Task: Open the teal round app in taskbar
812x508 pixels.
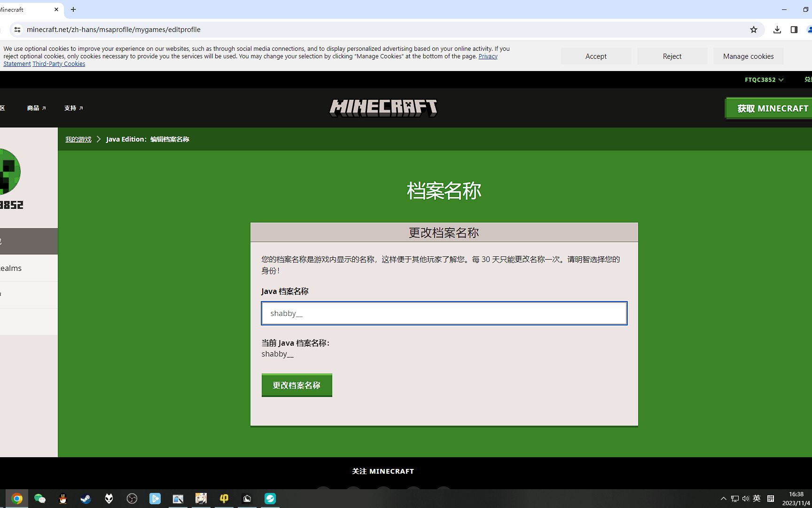Action: 270,499
